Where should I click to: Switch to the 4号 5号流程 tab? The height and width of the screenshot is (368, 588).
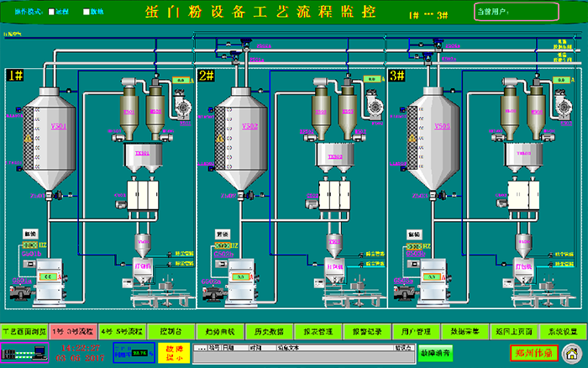point(122,332)
